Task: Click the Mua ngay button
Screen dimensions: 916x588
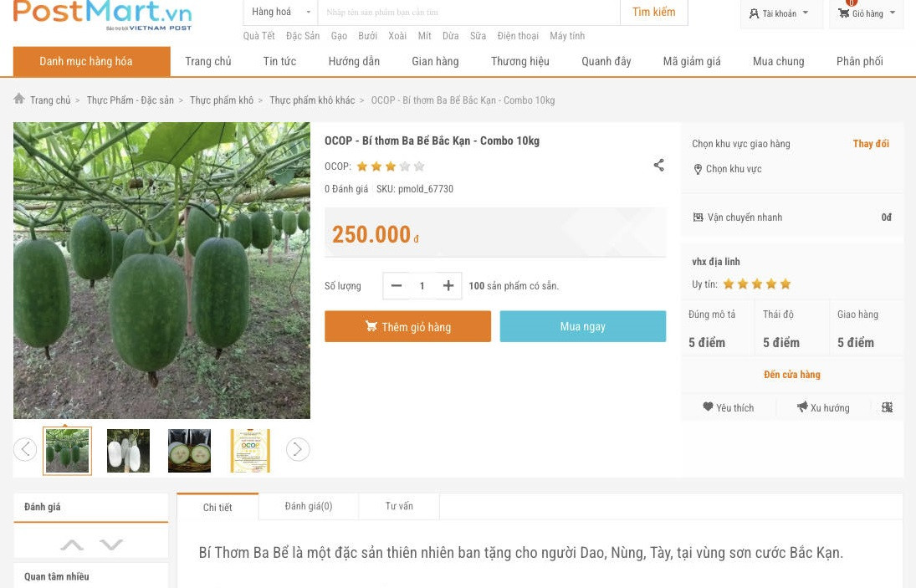Action: (x=582, y=326)
